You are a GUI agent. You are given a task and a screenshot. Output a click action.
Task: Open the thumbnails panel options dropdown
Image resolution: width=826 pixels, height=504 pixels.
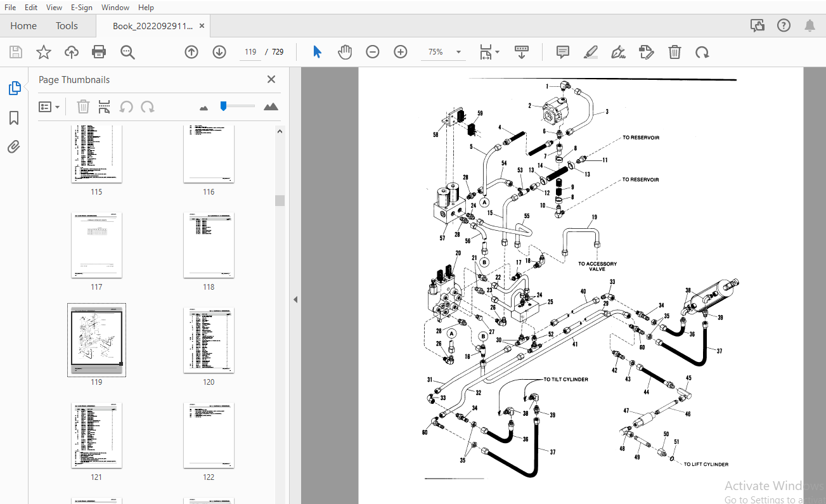click(x=49, y=107)
